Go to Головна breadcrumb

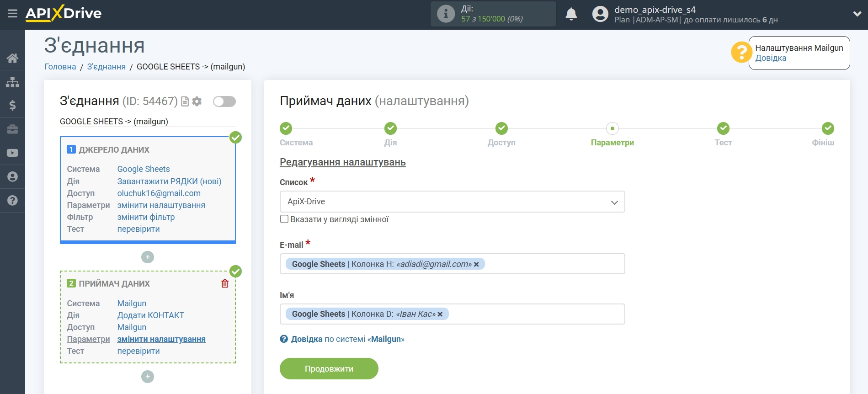pyautogui.click(x=60, y=67)
